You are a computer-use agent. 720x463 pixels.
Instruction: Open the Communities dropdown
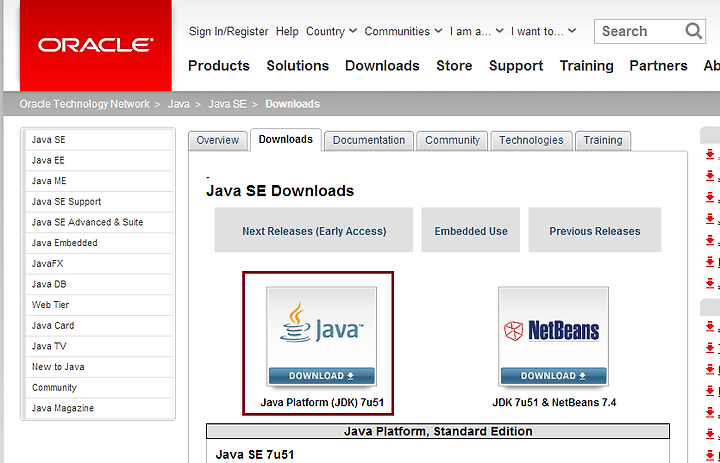(x=403, y=31)
